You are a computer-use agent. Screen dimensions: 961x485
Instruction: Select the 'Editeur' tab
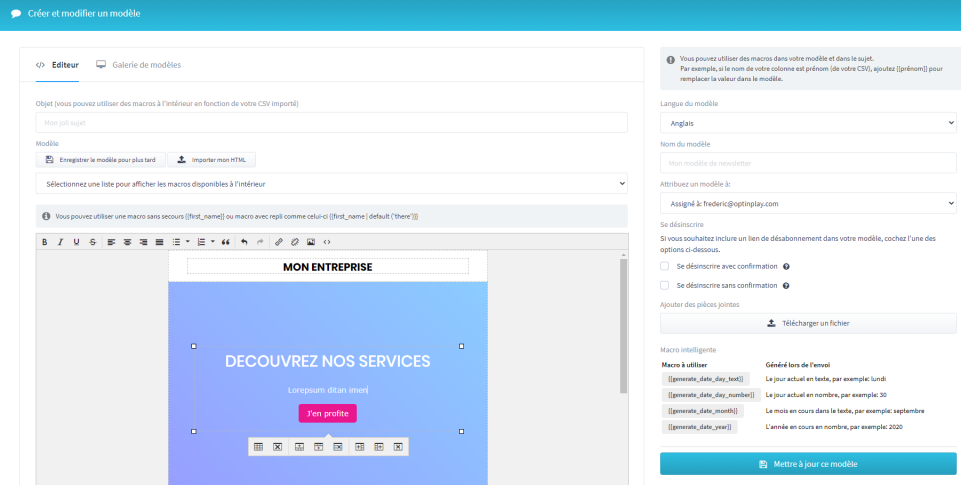[58, 65]
